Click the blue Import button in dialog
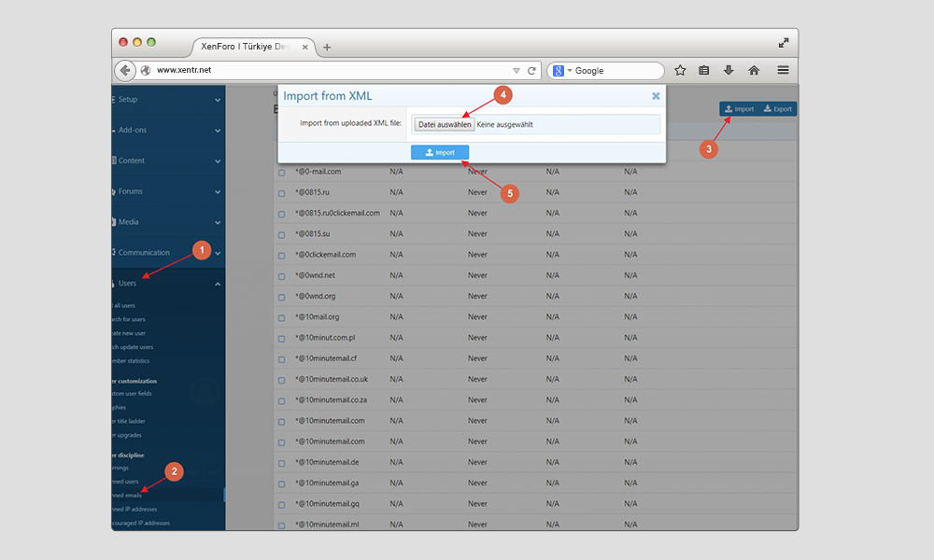This screenshot has height=560, width=934. (440, 152)
